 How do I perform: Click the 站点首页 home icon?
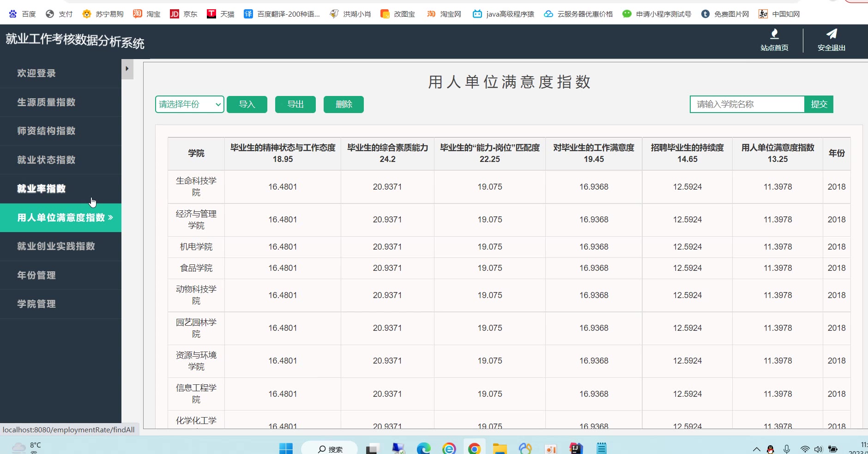click(x=774, y=34)
